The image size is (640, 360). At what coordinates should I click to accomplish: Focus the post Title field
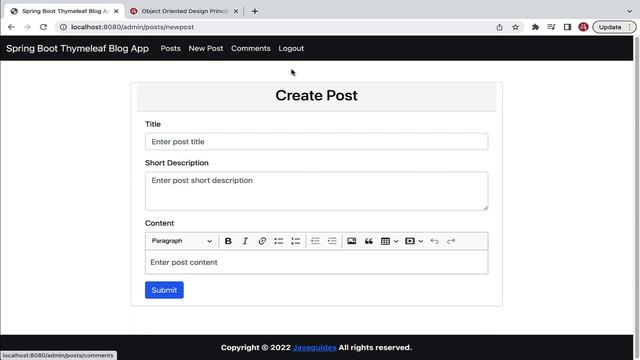pyautogui.click(x=316, y=142)
